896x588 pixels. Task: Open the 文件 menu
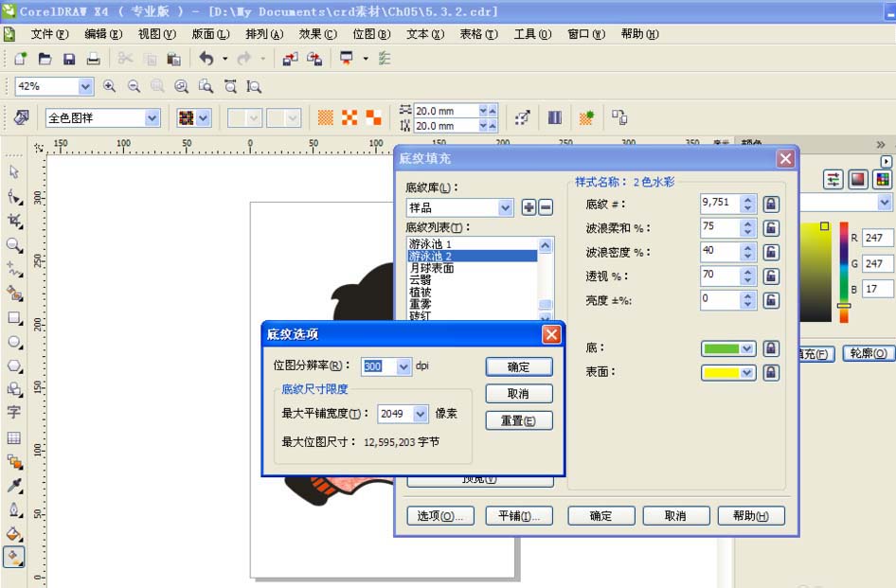(50, 33)
